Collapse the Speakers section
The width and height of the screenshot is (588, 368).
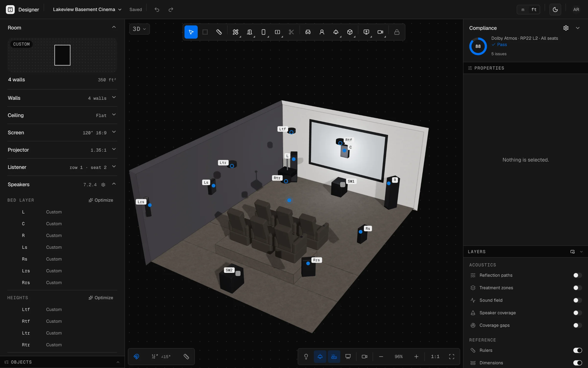click(114, 184)
